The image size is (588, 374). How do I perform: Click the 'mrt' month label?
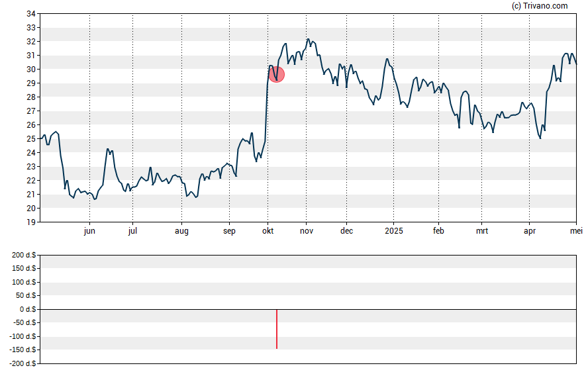pyautogui.click(x=482, y=231)
